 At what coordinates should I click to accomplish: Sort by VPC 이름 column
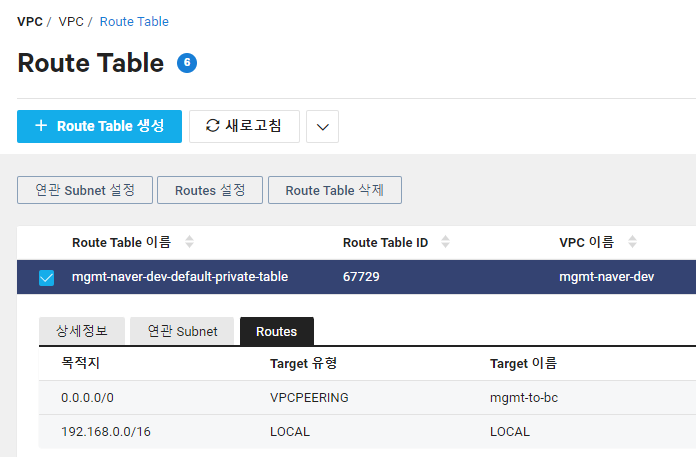(x=631, y=242)
